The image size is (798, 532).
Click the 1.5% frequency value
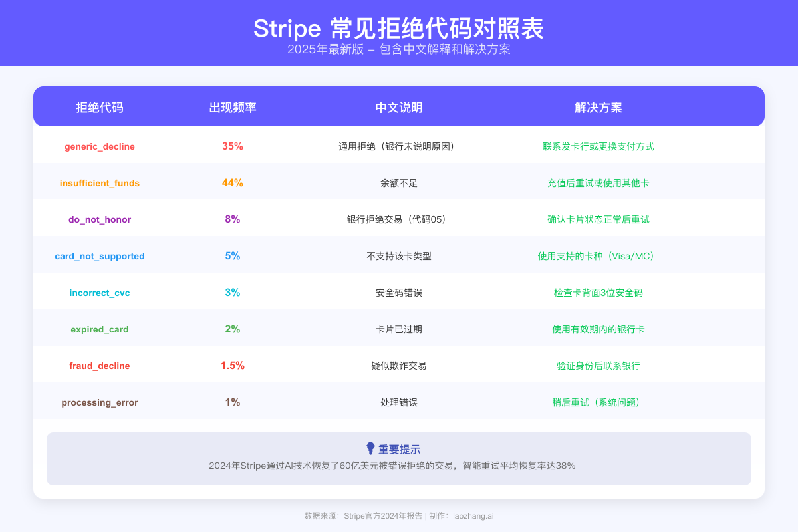[x=233, y=366]
